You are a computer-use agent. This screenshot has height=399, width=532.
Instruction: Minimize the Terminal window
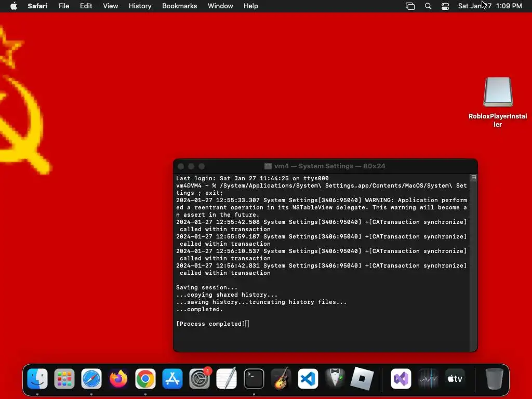point(191,166)
